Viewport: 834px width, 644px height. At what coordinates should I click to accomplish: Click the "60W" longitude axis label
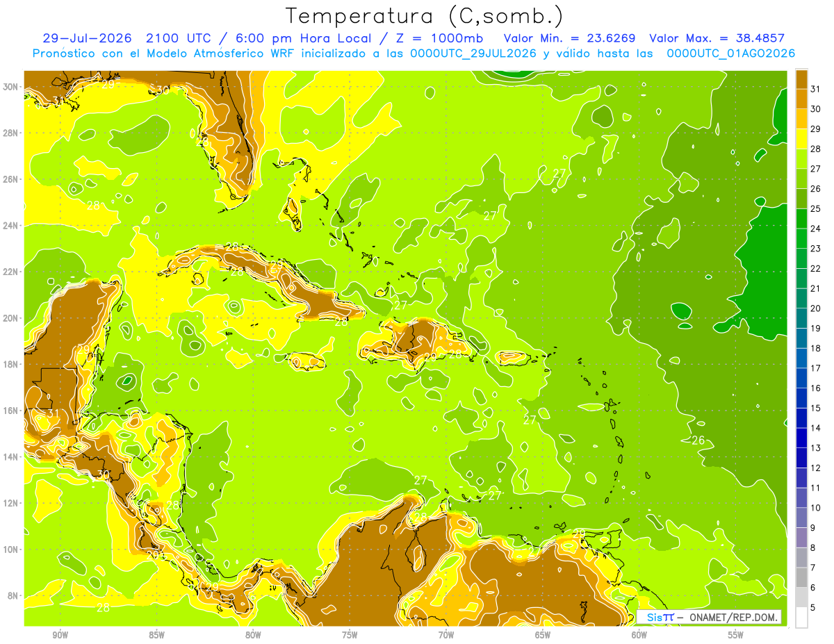pos(639,635)
